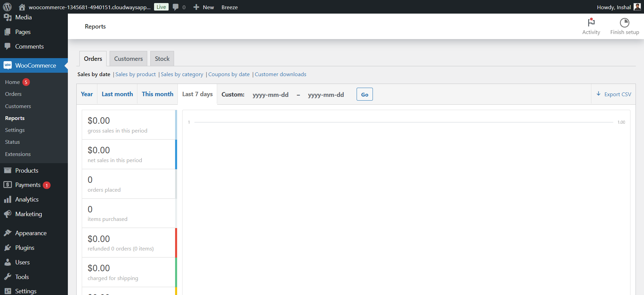Open the Coupons by date report

point(229,74)
